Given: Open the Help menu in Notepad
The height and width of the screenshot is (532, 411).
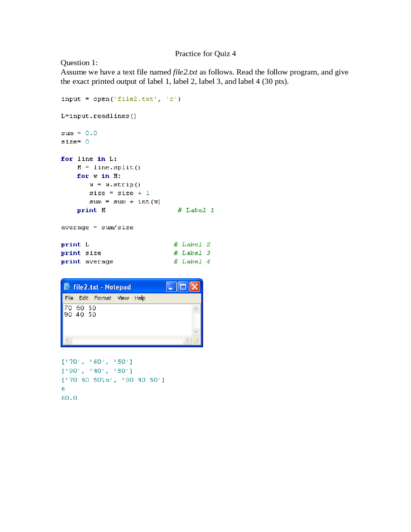Looking at the screenshot, I should [x=140, y=298].
